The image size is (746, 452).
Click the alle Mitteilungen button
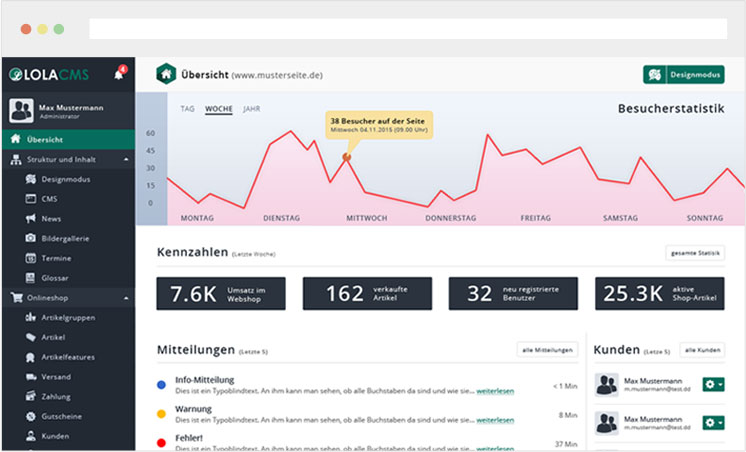coord(547,350)
